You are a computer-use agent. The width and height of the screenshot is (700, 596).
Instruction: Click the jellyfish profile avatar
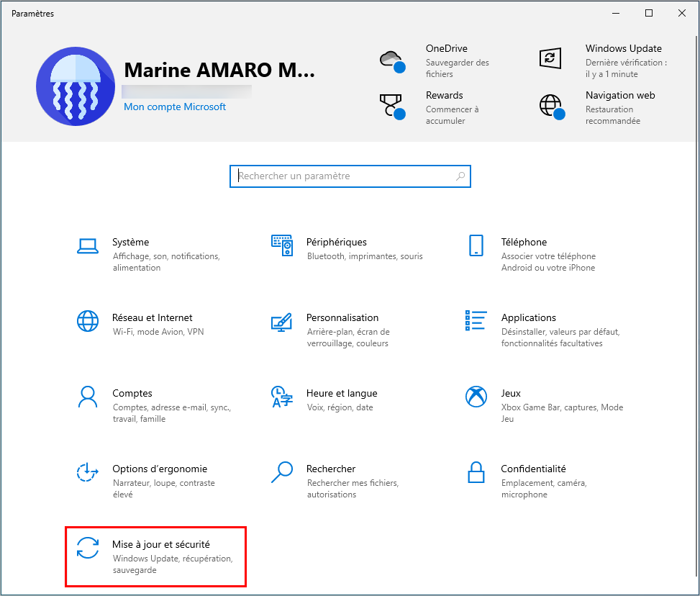click(x=76, y=86)
